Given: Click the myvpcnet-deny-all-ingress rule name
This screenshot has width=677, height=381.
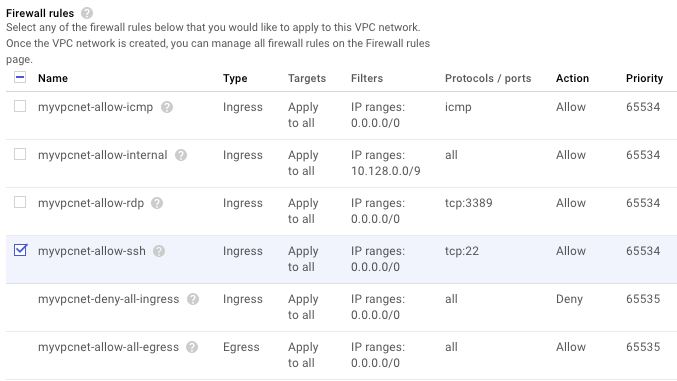Looking at the screenshot, I should (108, 299).
